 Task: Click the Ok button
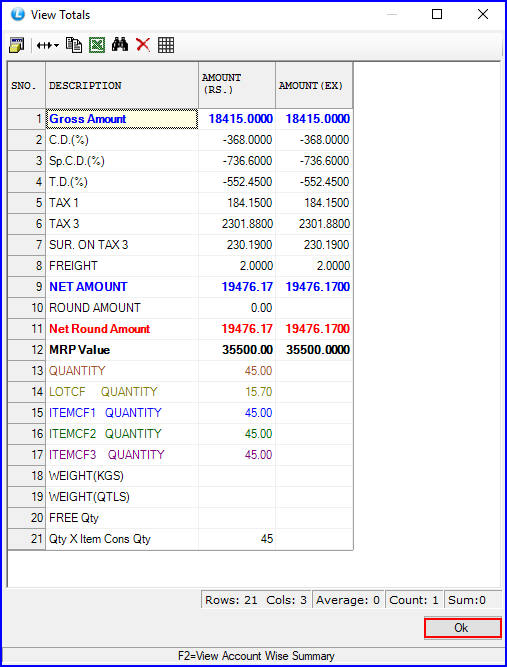click(x=462, y=628)
